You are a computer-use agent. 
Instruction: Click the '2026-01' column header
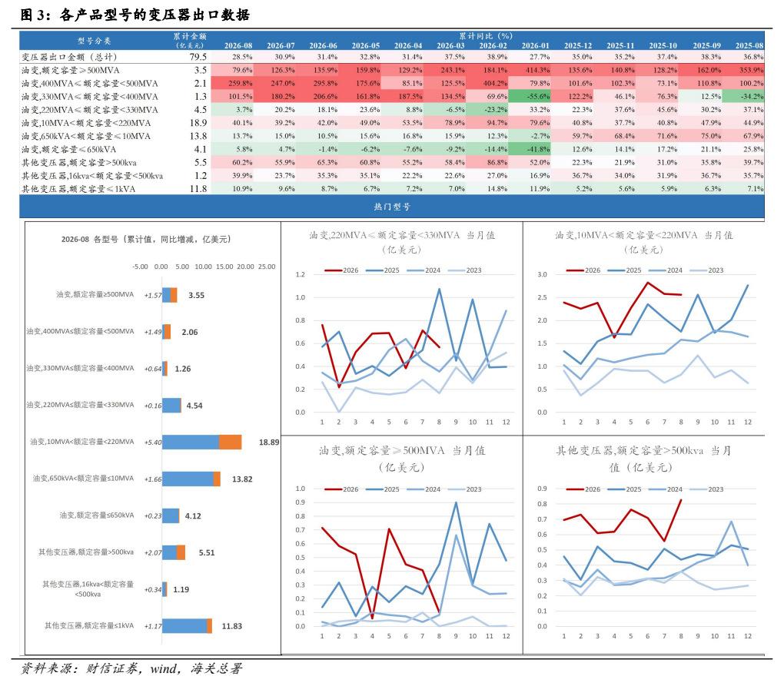[536, 45]
